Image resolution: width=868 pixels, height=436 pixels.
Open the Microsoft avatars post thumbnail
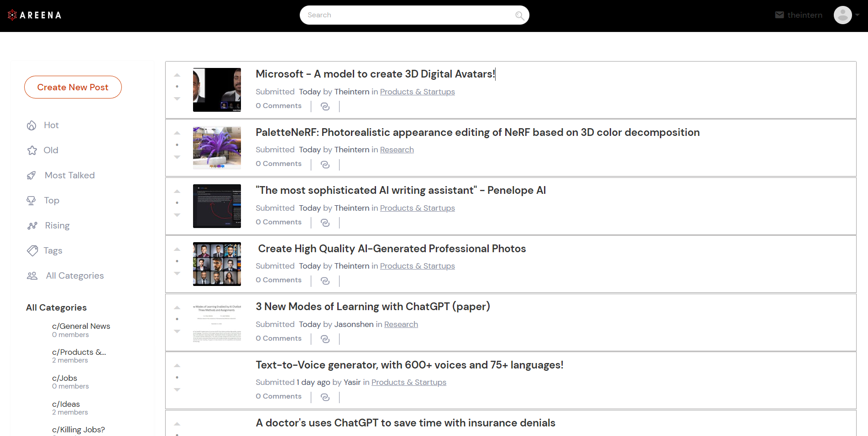217,90
